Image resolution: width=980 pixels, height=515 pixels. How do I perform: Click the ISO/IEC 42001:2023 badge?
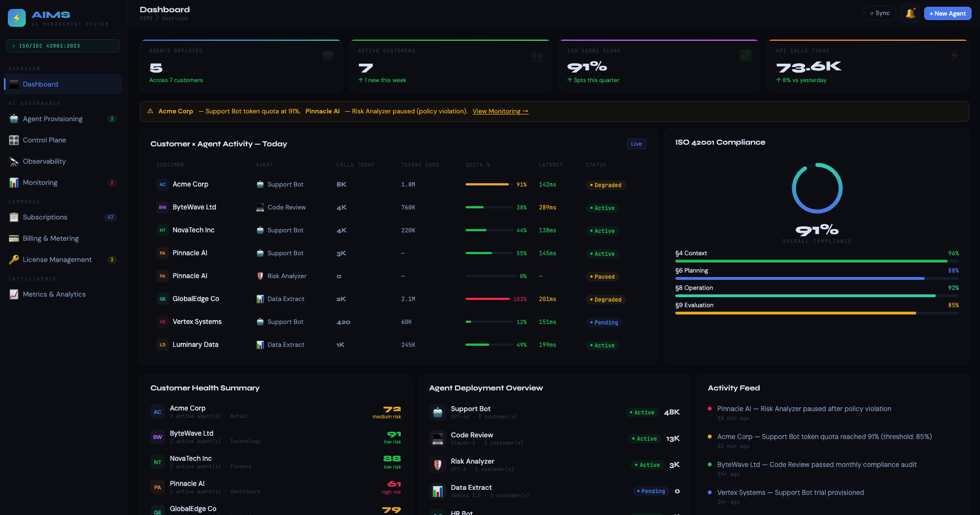[63, 46]
